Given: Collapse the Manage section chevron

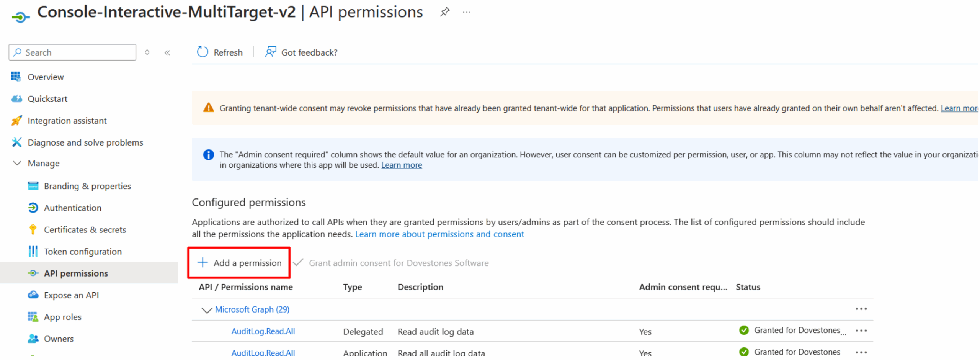Looking at the screenshot, I should point(17,163).
